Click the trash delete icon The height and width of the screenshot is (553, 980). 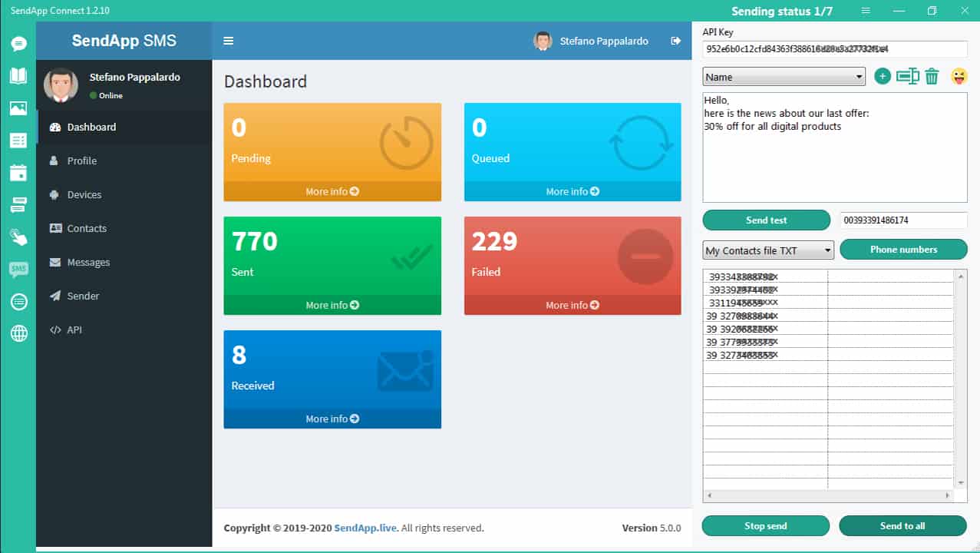(932, 77)
